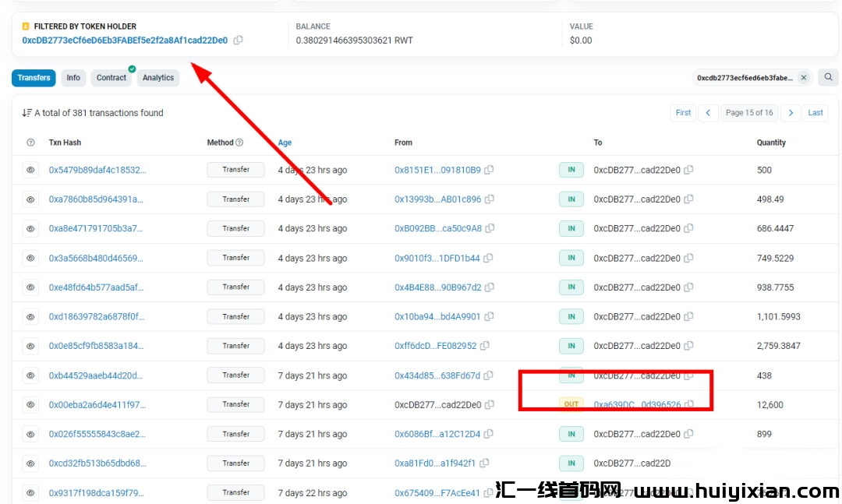842x504 pixels.
Task: Click the Age column header to change format
Action: click(285, 143)
